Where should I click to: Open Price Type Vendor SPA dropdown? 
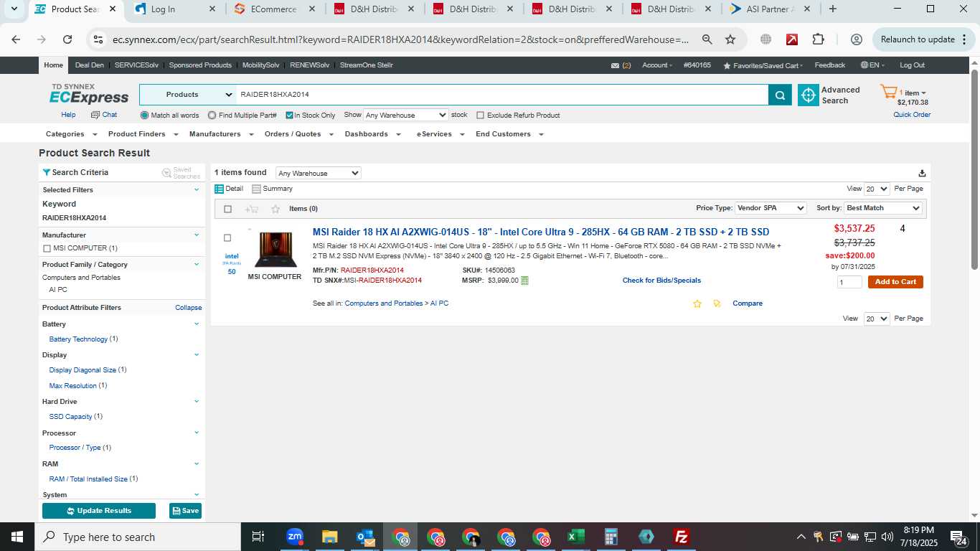tap(771, 208)
